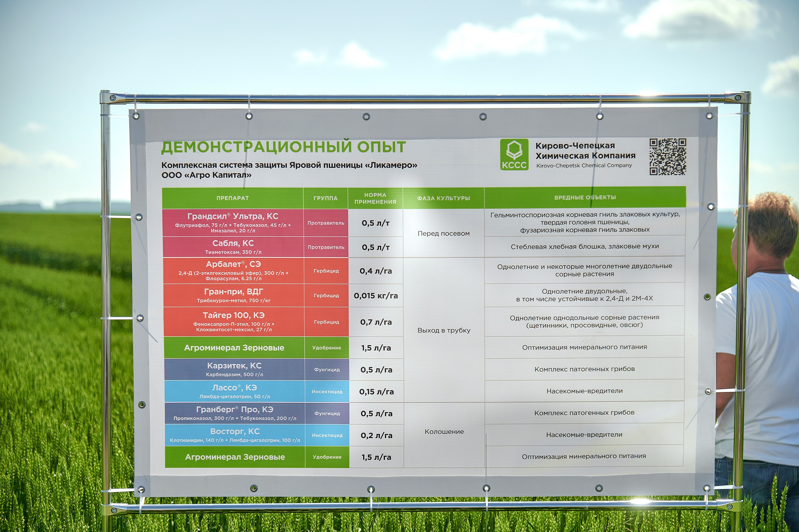Viewport: 799px width, 532px height.
Task: Select the ВРЕДНЫЕ ОБЪЕКТЫ column header
Action: [x=585, y=197]
